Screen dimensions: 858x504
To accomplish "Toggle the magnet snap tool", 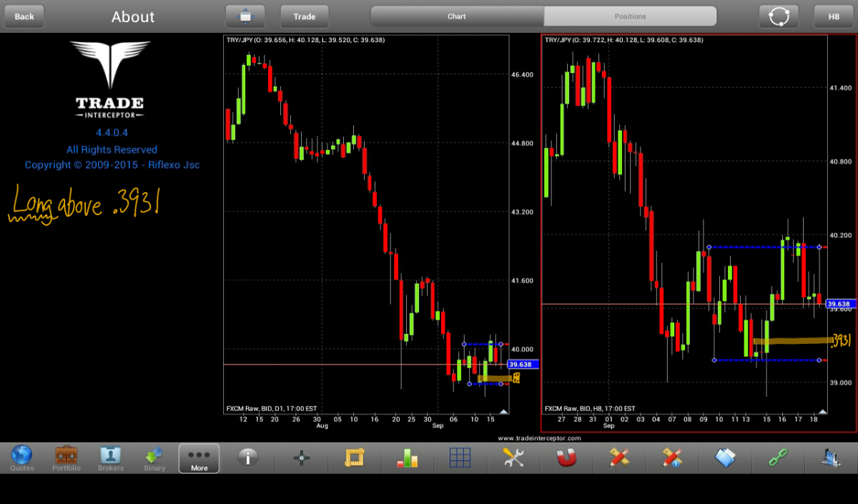I will [x=566, y=458].
